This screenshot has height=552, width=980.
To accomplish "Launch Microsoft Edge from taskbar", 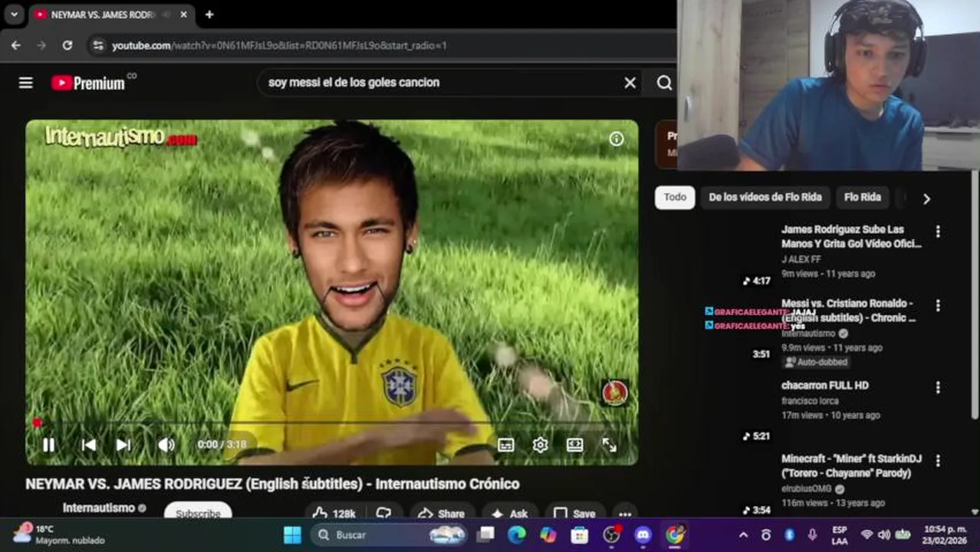I will pos(517,534).
